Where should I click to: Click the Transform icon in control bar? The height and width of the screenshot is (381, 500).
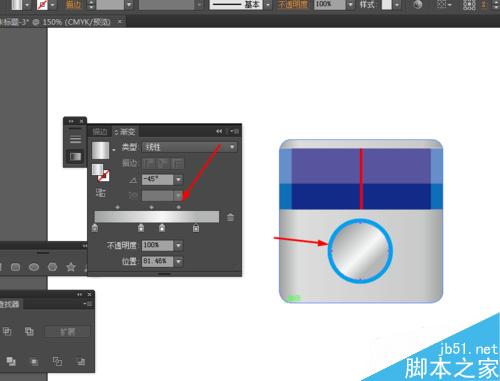point(469,5)
